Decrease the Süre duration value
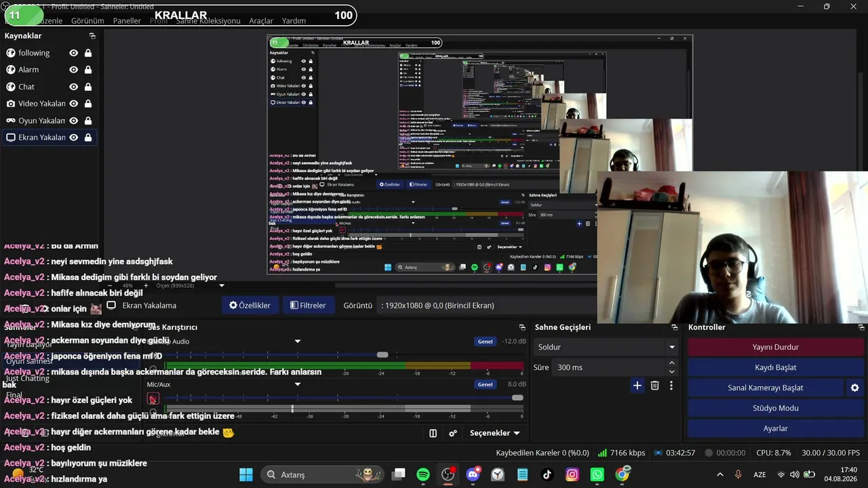Viewport: 868px width, 488px height. pyautogui.click(x=672, y=371)
